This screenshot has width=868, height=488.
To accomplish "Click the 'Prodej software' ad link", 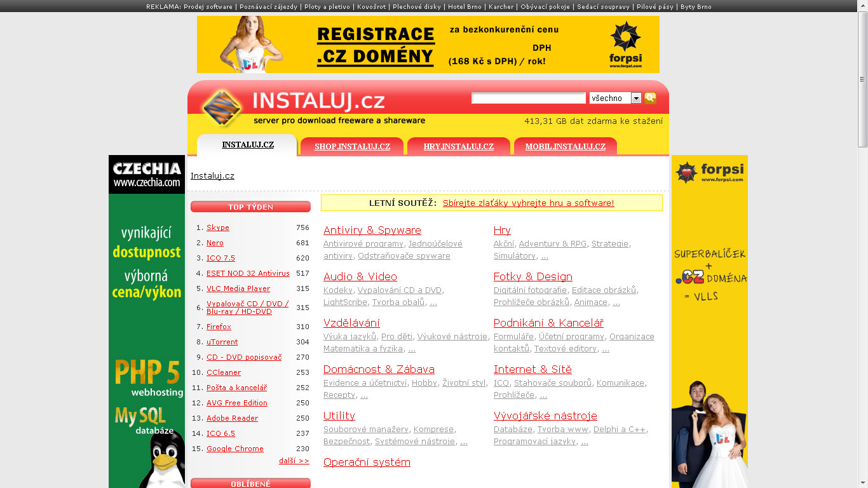I will [x=208, y=7].
